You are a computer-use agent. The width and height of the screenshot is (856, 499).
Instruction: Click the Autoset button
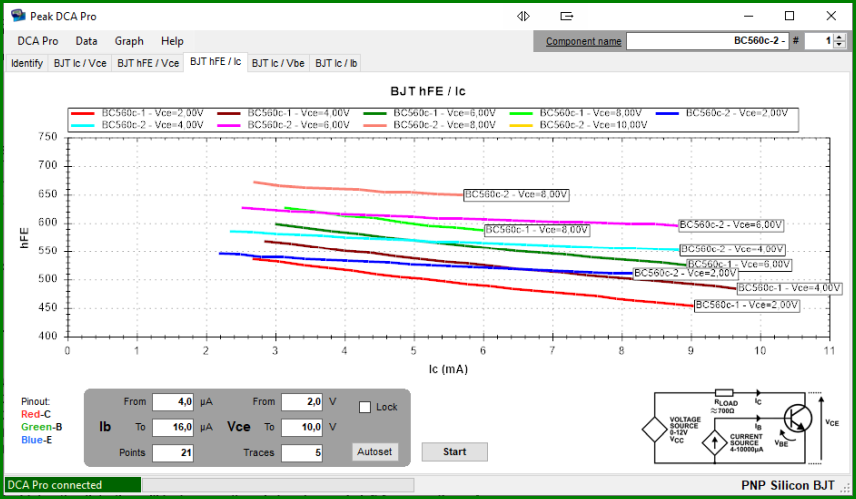click(374, 452)
